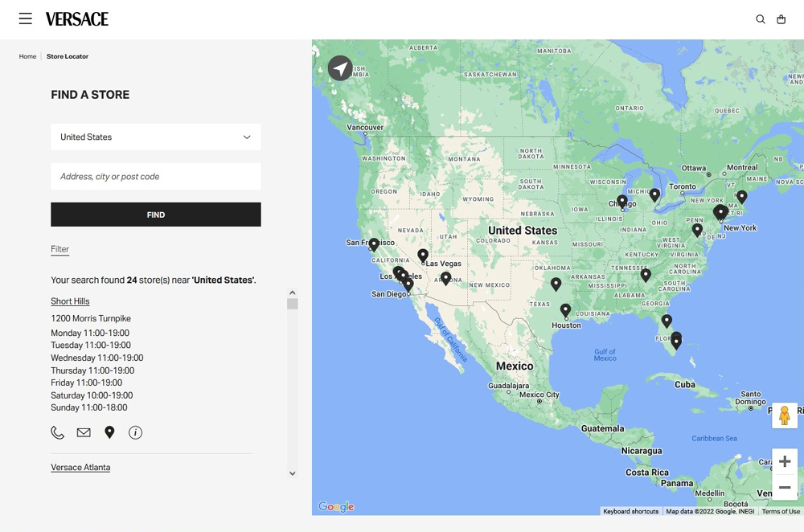Expand the United States country dropdown

(156, 137)
